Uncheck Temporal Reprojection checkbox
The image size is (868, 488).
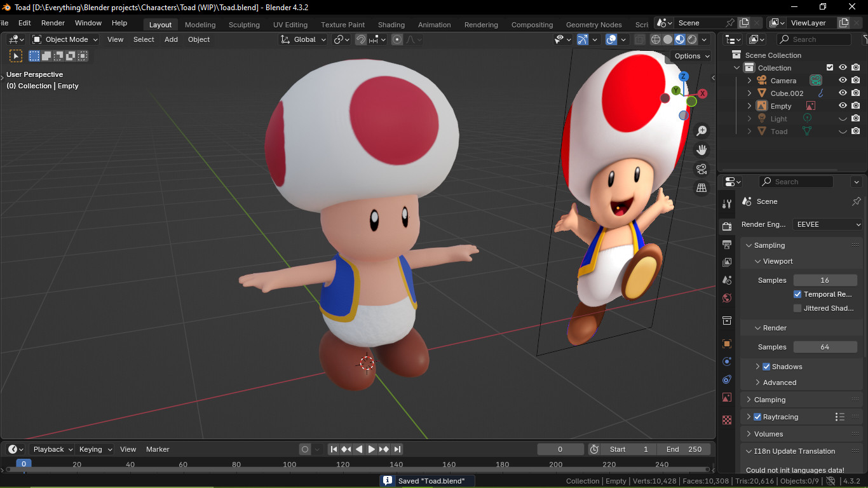click(797, 294)
